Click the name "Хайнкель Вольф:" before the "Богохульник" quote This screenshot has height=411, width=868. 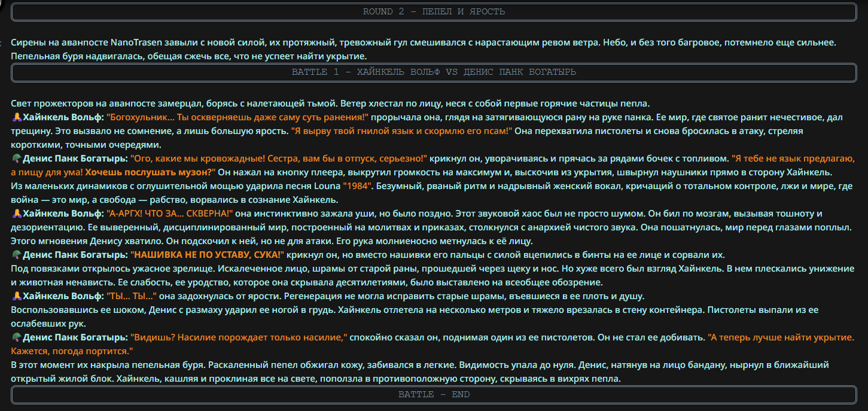[x=63, y=117]
